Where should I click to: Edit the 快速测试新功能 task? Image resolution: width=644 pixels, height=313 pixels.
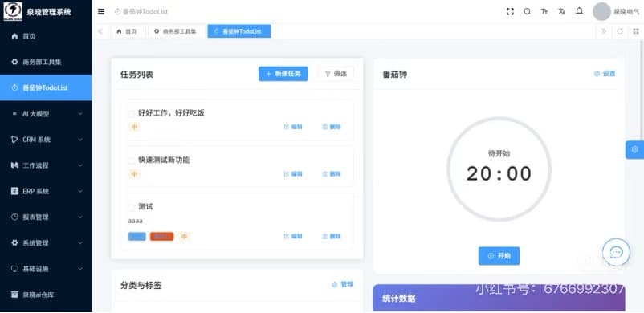[293, 174]
